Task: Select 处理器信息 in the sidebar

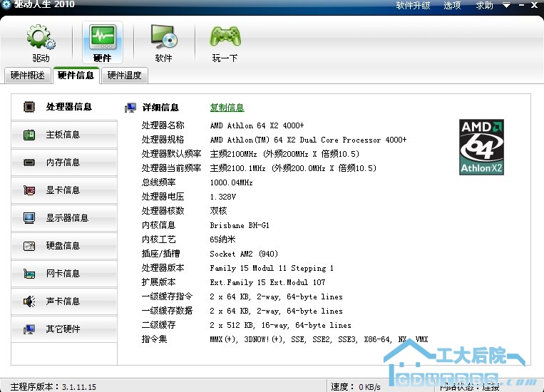Action: point(65,106)
